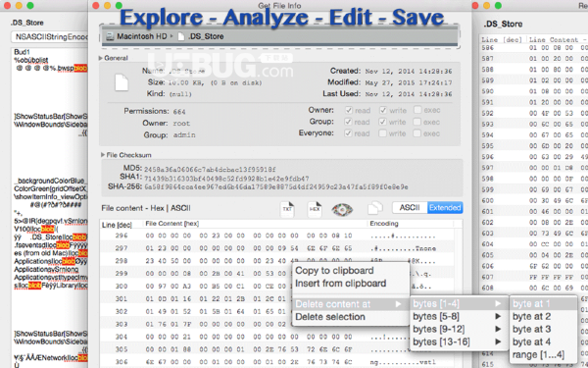The width and height of the screenshot is (588, 368).
Task: Click the Modified date value
Action: point(409,82)
